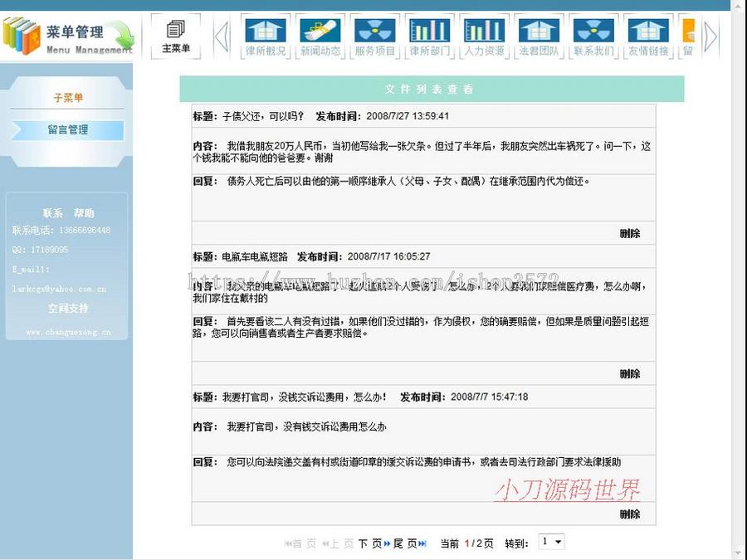
Task: Click the right scroll arrow in toolbar
Action: point(710,35)
